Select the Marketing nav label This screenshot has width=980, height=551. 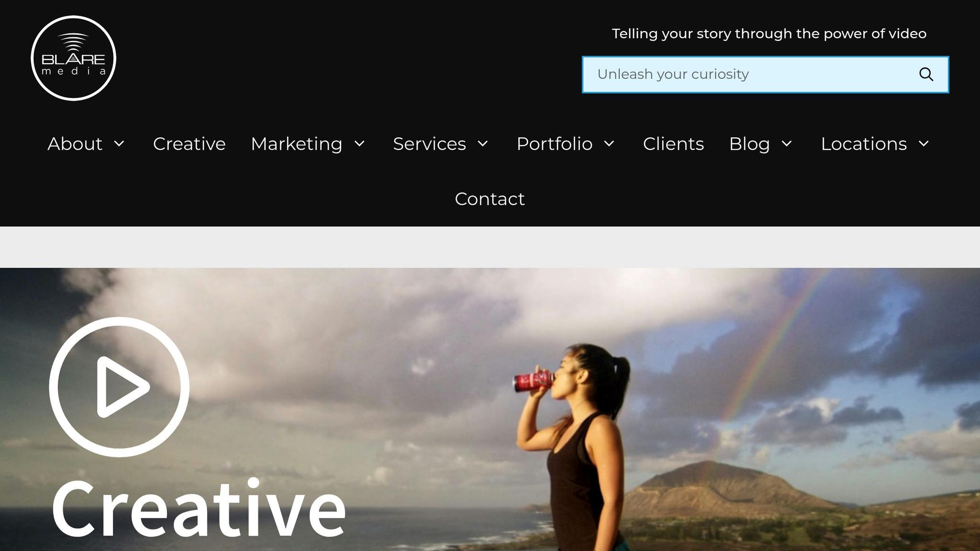297,143
